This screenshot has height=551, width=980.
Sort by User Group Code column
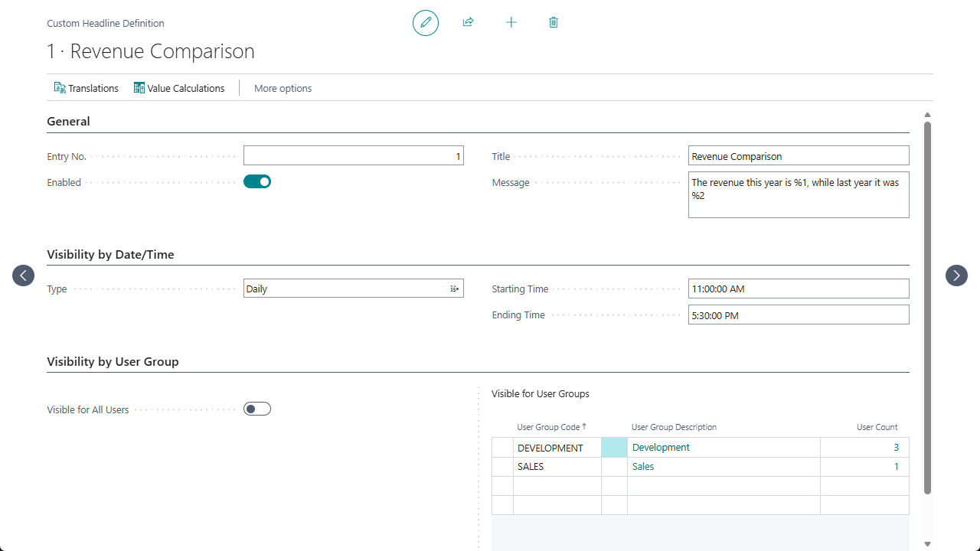click(550, 427)
